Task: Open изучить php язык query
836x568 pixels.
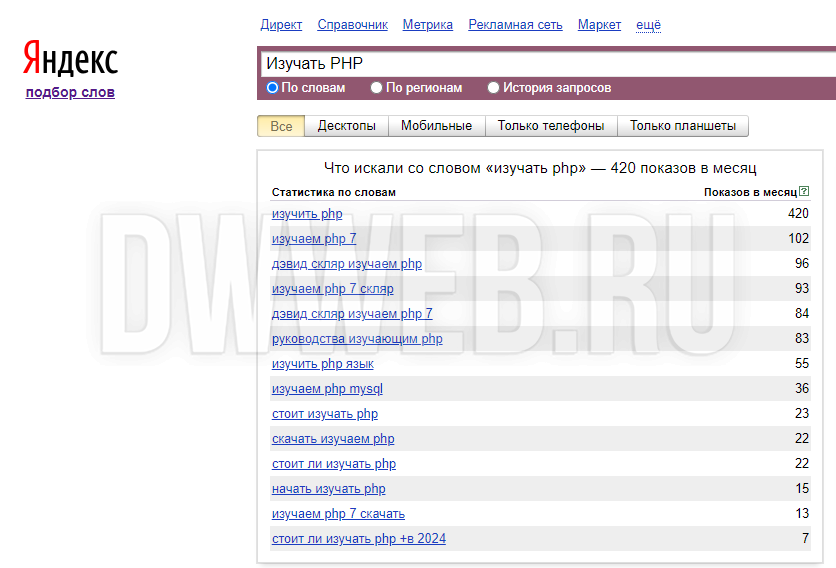Action: point(323,364)
